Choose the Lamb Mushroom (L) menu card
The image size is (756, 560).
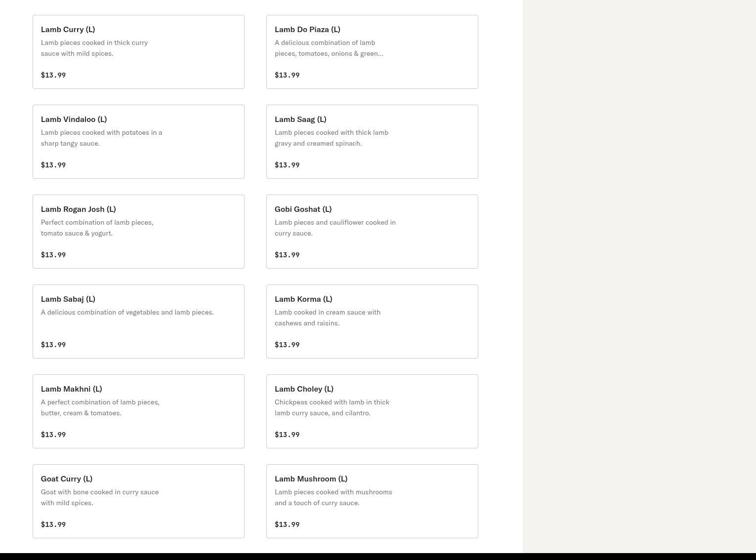click(x=372, y=501)
